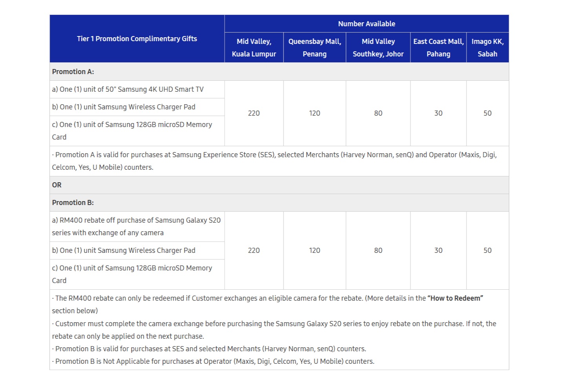Select the 'Imago KK, Sabah' column header
Image resolution: width=565 pixels, height=392 pixels.
click(x=487, y=47)
